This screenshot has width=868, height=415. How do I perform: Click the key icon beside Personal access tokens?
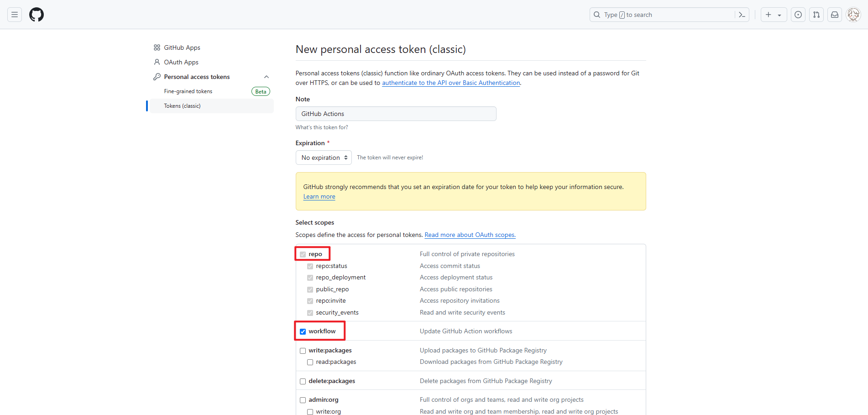[x=157, y=77]
